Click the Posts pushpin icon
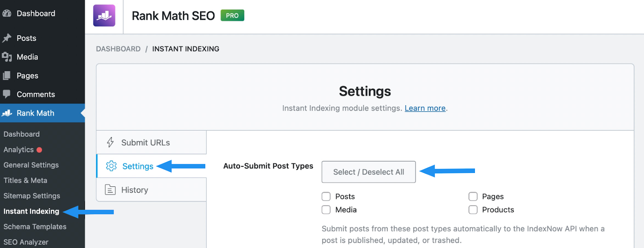The height and width of the screenshot is (248, 644). pos(7,38)
